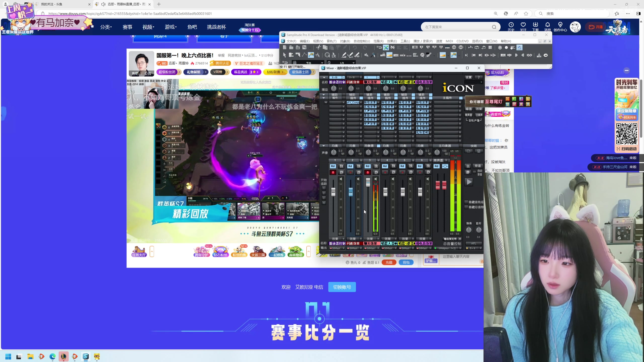Check the 隐藏总音轨 checkbox
This screenshot has width=644, height=362.
(466, 207)
